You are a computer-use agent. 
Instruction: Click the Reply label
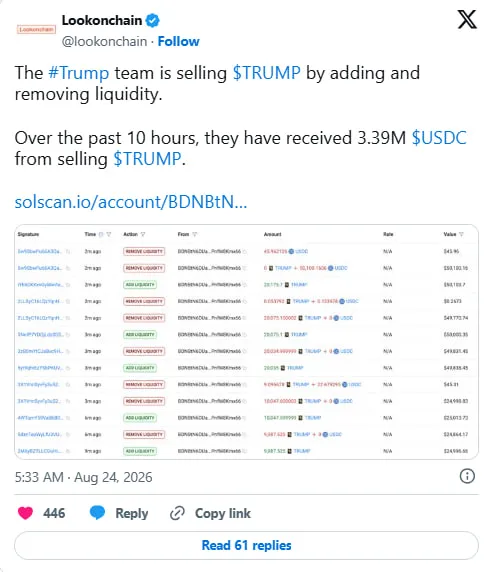tap(132, 514)
